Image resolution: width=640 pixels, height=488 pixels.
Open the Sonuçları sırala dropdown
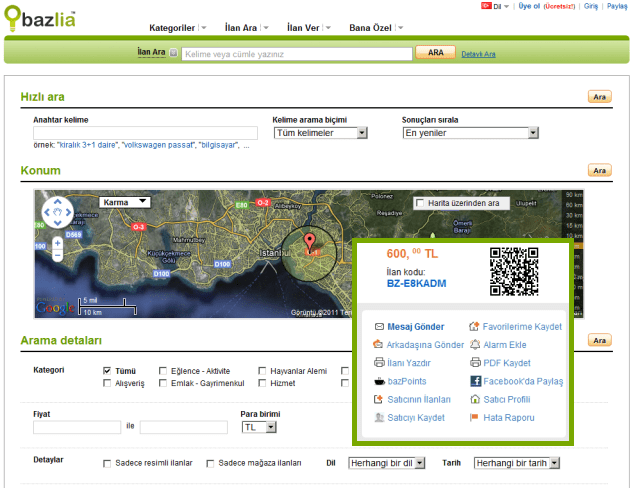point(470,132)
